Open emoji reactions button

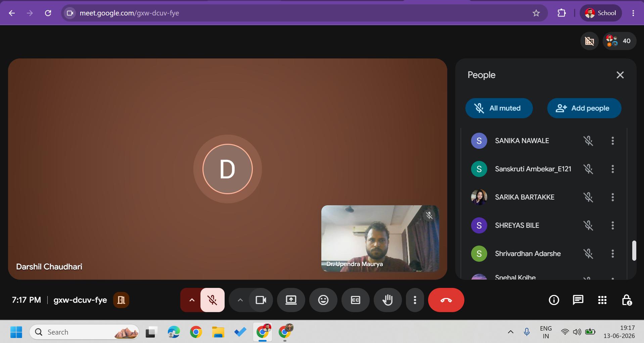[x=323, y=300]
